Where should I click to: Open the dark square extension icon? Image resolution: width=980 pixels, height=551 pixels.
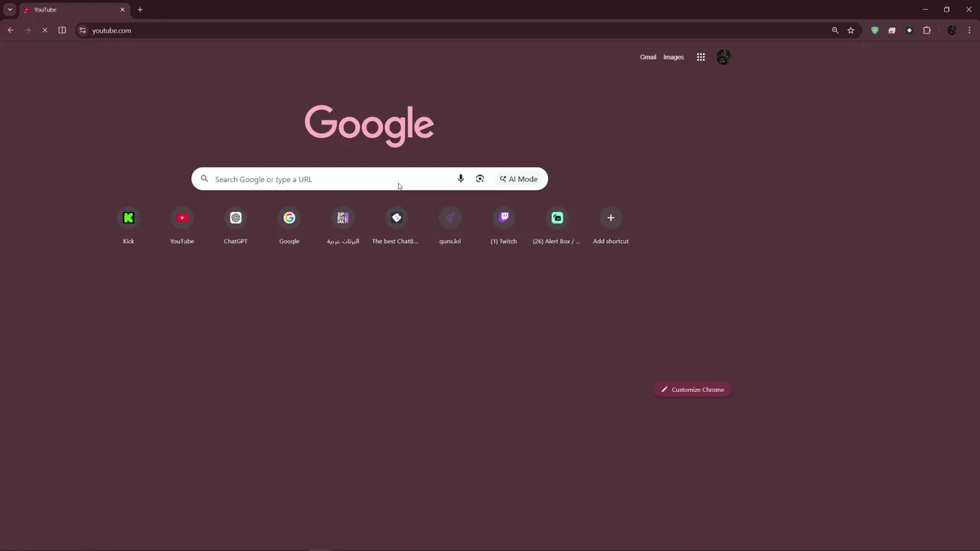(x=910, y=31)
